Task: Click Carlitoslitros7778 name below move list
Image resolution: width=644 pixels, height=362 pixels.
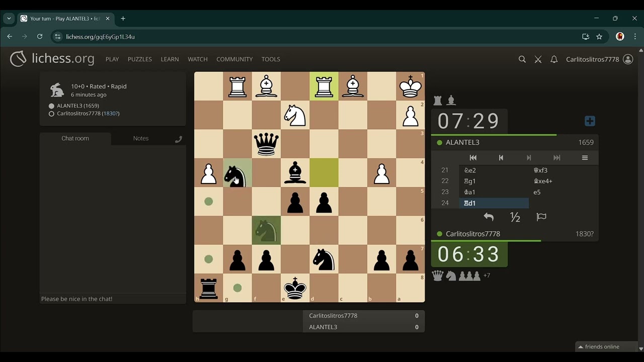Action: pos(473,234)
